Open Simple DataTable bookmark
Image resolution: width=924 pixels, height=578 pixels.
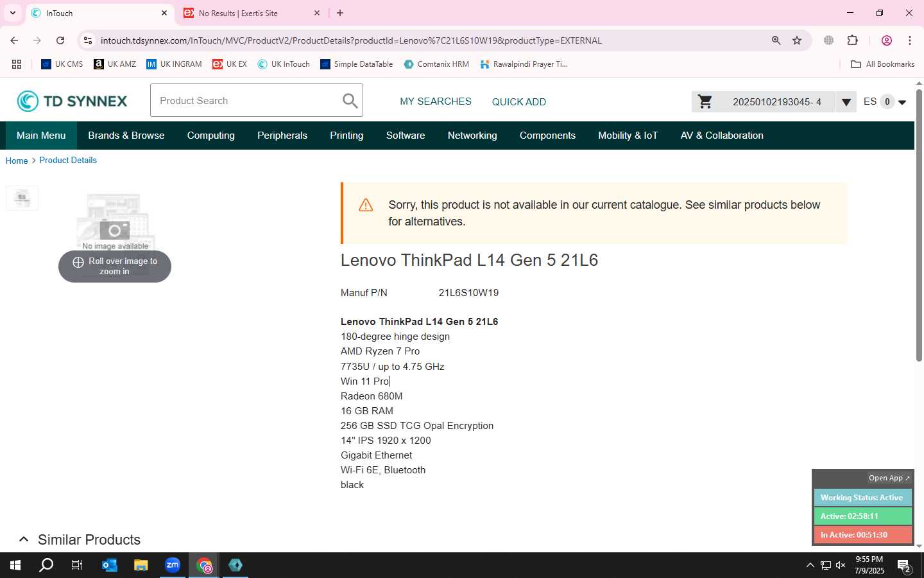click(x=357, y=64)
